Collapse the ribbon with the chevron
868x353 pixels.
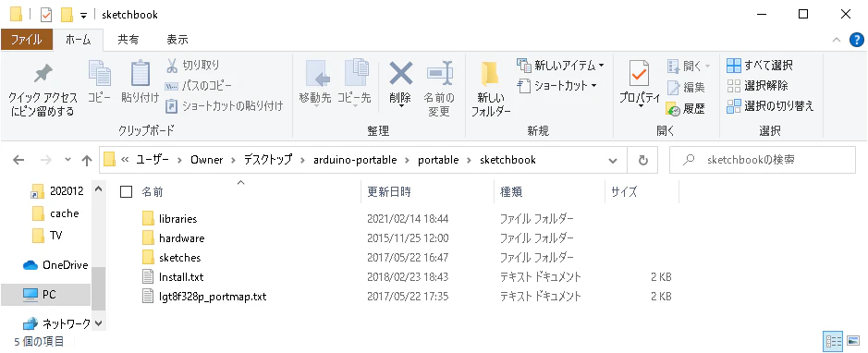(837, 40)
